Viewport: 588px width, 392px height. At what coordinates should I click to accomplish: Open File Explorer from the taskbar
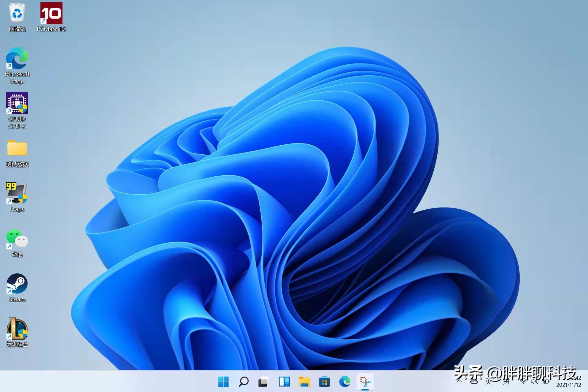(x=304, y=382)
